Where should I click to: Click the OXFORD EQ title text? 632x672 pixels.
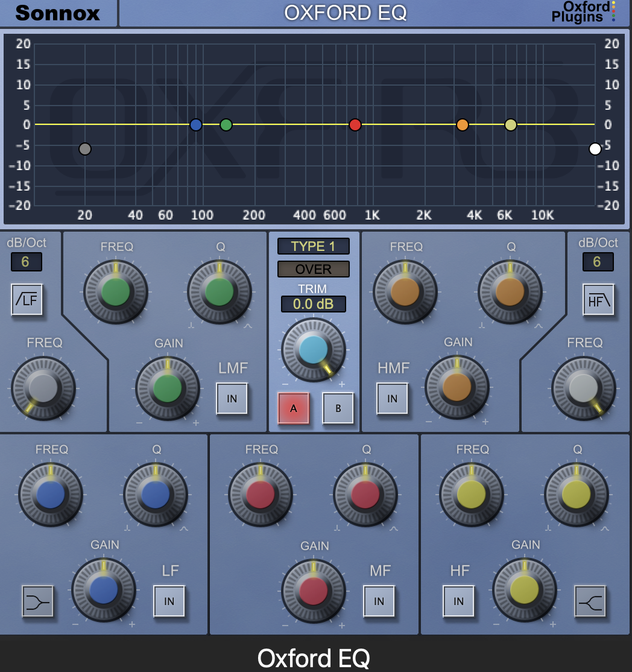point(346,13)
